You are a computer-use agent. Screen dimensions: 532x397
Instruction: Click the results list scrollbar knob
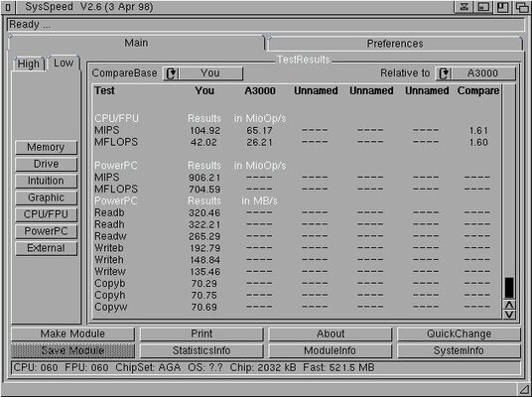[x=509, y=288]
